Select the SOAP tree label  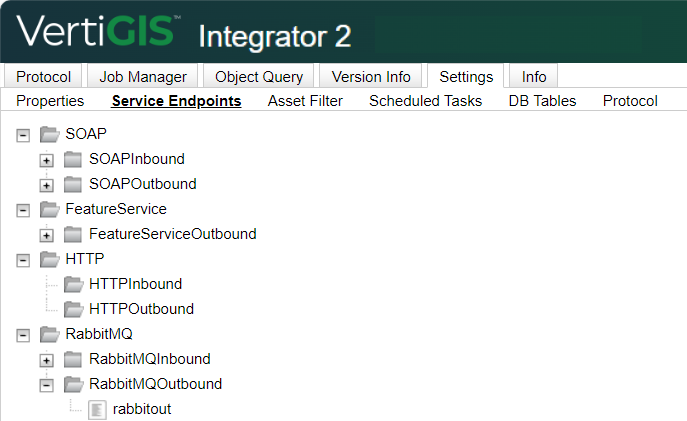coord(86,134)
